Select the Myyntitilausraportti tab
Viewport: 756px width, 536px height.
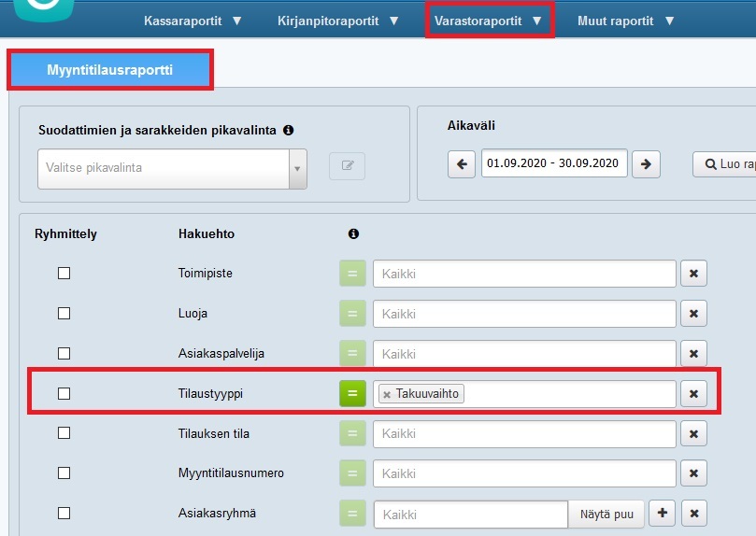(x=109, y=69)
